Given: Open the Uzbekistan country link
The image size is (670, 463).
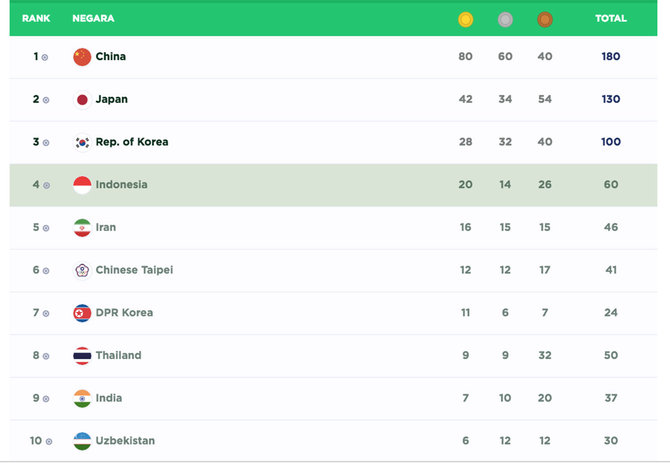Looking at the screenshot, I should click(125, 441).
